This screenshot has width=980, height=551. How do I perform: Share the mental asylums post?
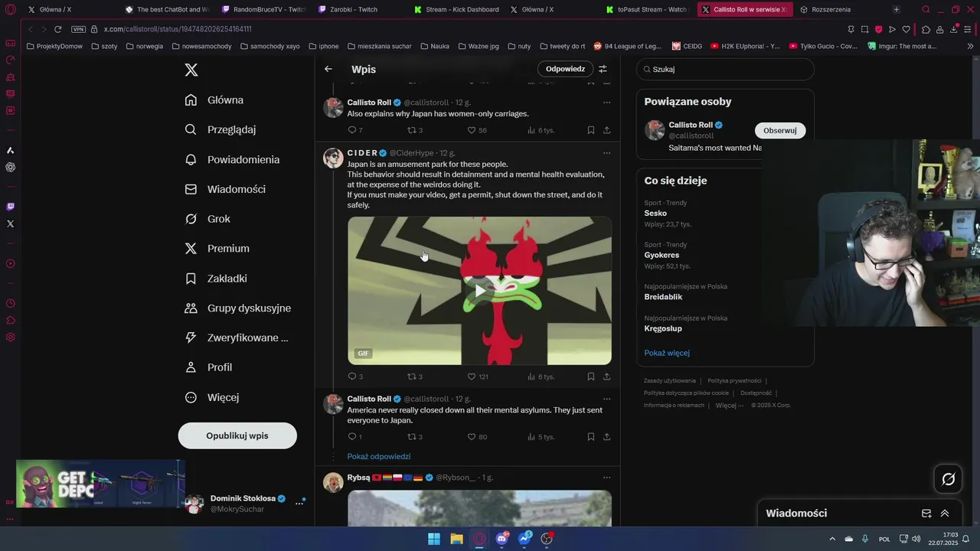click(607, 437)
